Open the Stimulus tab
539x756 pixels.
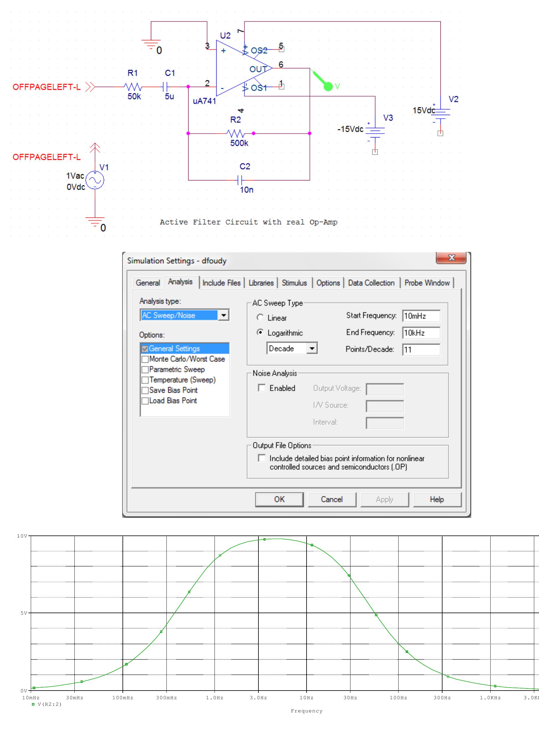tap(294, 283)
